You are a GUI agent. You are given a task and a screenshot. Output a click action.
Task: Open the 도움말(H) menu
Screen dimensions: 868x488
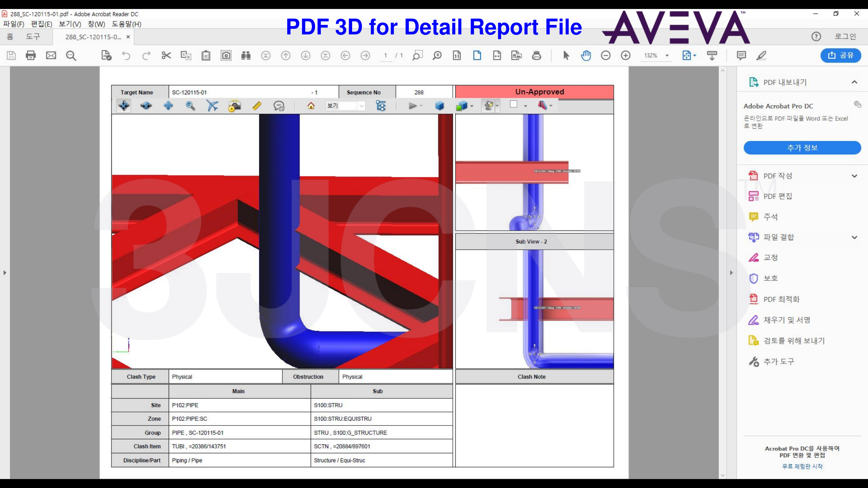click(x=127, y=24)
